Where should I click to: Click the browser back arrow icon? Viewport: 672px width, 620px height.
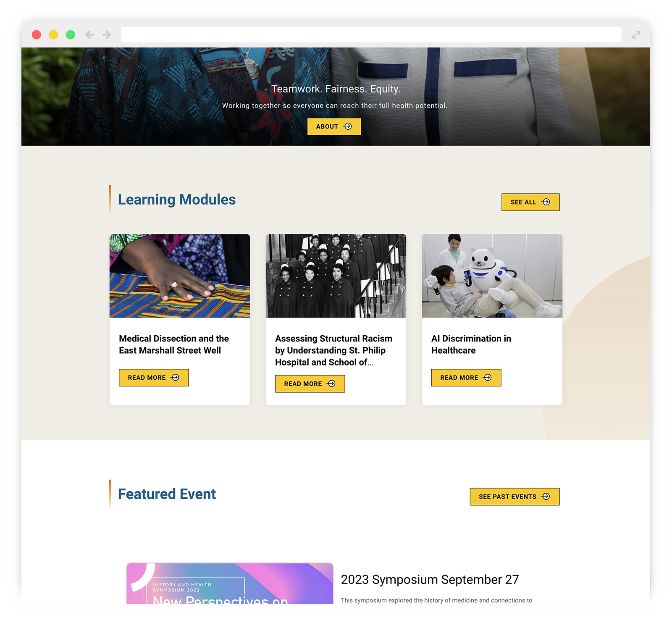(89, 34)
